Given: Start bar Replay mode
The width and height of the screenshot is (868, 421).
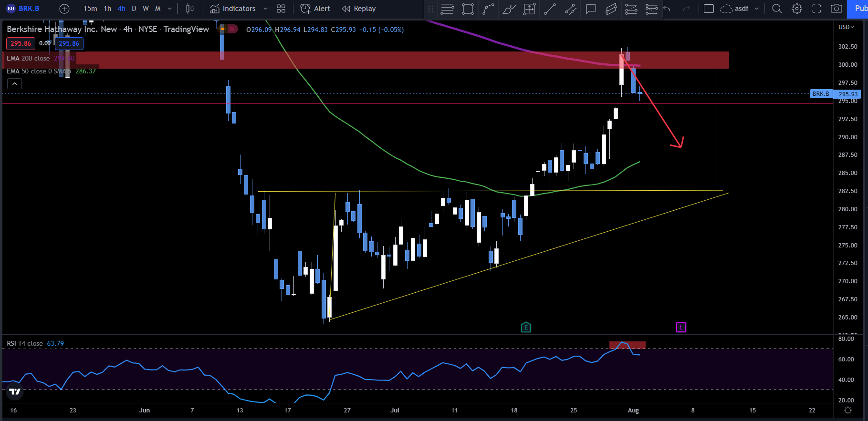Looking at the screenshot, I should pyautogui.click(x=359, y=9).
